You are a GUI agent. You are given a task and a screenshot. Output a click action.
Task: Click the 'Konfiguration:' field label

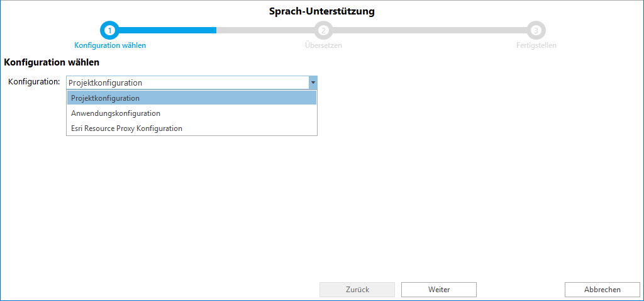[x=34, y=82]
